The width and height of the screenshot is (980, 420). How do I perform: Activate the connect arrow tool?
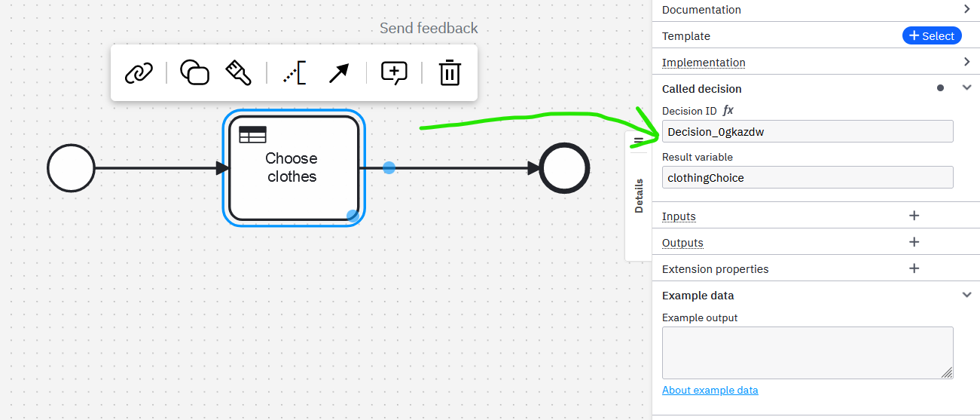338,73
